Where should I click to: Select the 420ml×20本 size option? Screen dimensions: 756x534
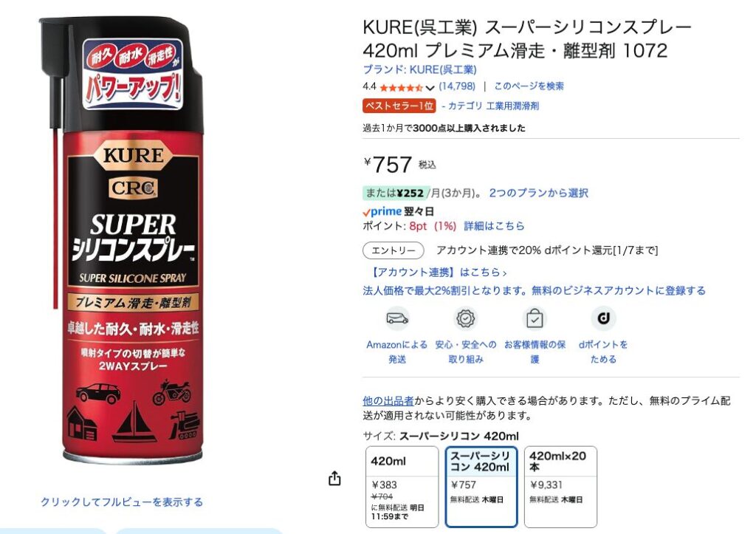pyautogui.click(x=560, y=486)
